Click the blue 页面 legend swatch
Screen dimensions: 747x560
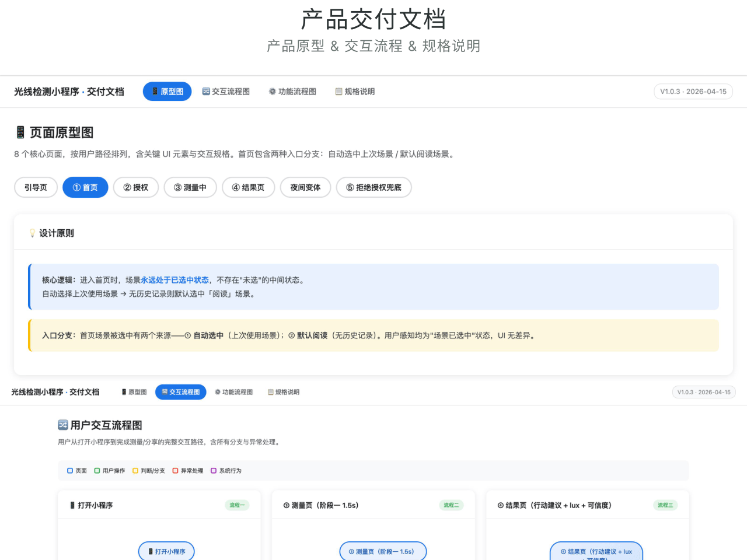coord(70,471)
